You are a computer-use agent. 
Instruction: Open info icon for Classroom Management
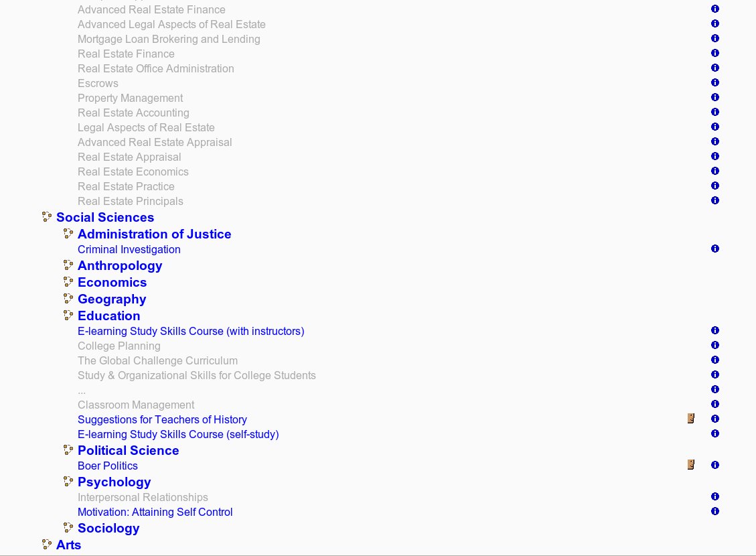click(x=715, y=404)
